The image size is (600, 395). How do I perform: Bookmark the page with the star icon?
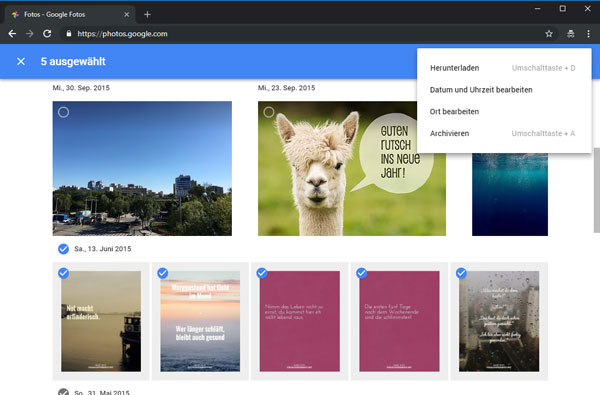[549, 34]
